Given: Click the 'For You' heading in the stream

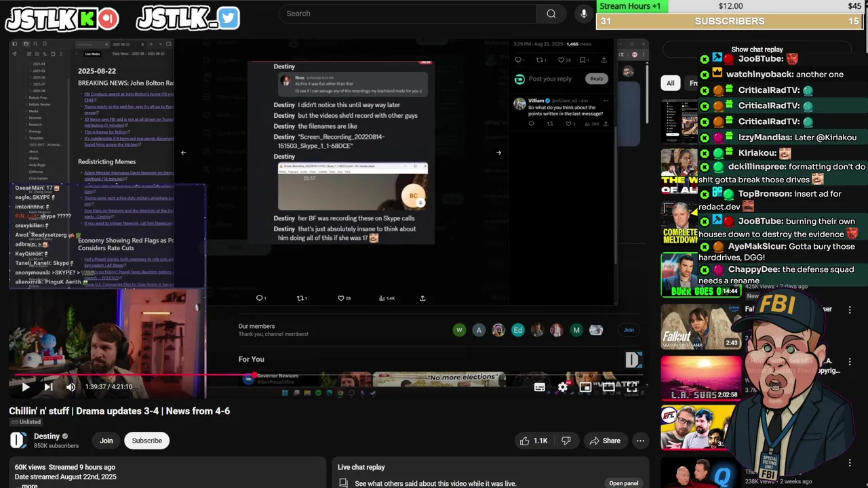Looking at the screenshot, I should tap(251, 359).
